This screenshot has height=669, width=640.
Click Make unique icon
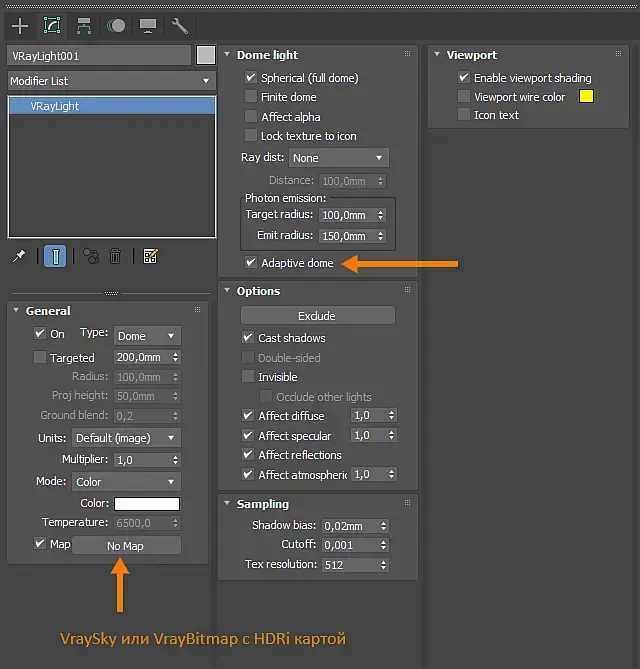click(x=90, y=256)
